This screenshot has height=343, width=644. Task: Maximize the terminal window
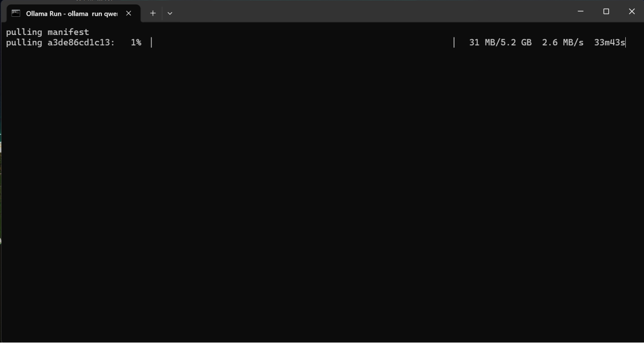pos(606,11)
